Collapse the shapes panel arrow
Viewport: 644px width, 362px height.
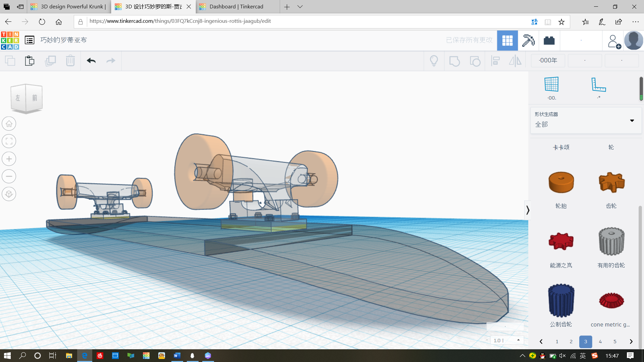click(528, 210)
